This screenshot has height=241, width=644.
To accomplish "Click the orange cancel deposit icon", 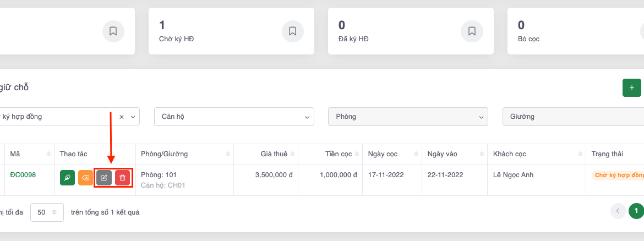I will coord(86,178).
